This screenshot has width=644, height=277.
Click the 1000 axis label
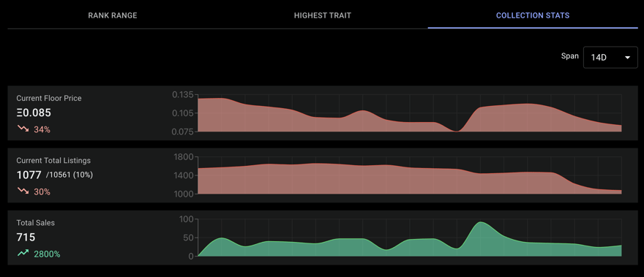tap(184, 194)
